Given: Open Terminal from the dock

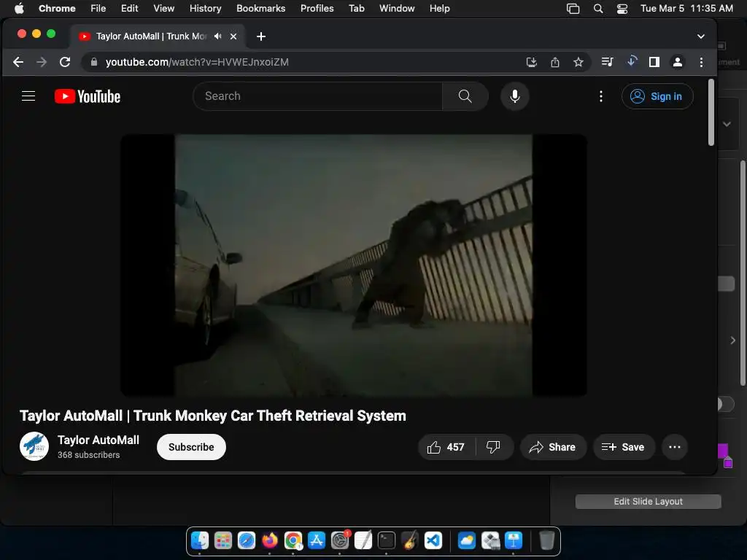Looking at the screenshot, I should (x=387, y=540).
